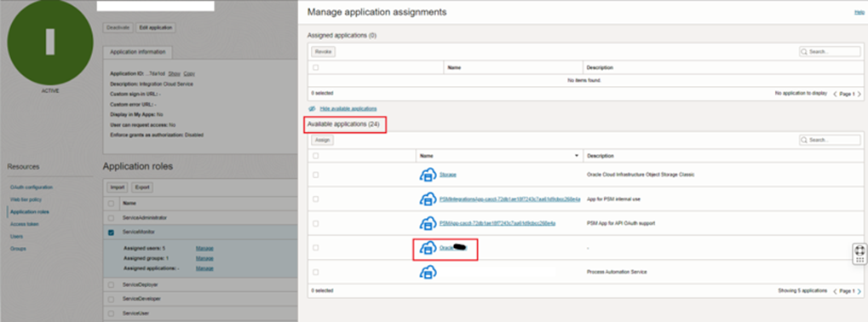Open the PSMApp-cacct link
The height and width of the screenshot is (322, 868).
(497, 223)
